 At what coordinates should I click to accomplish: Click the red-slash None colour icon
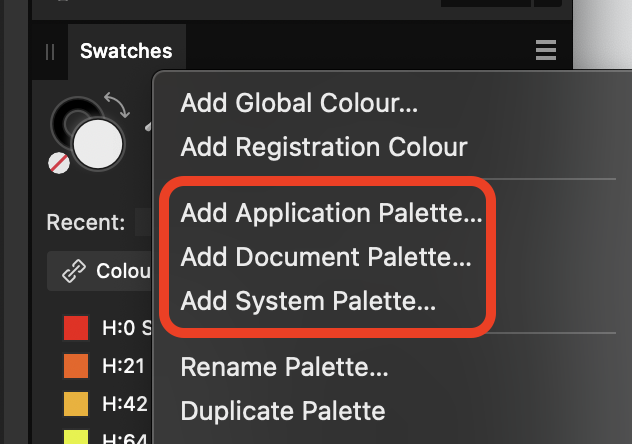click(x=61, y=164)
